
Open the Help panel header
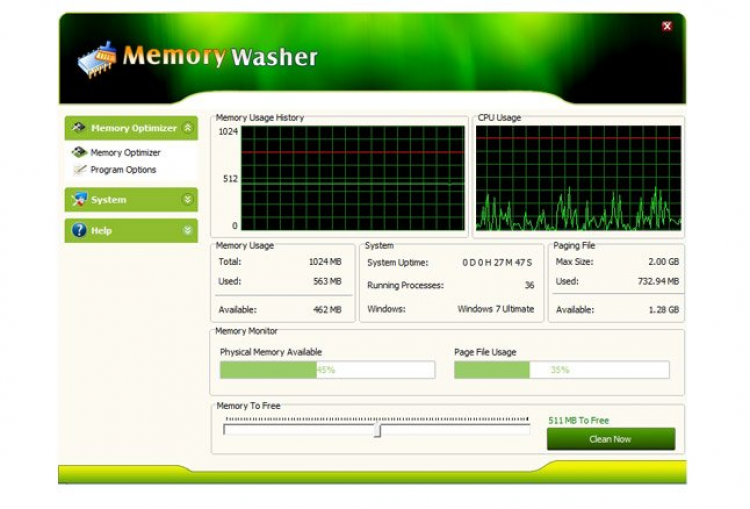131,231
